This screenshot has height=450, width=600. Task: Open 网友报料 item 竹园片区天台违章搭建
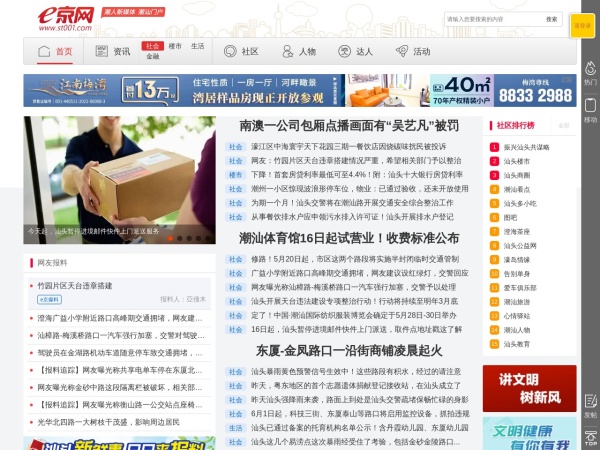[75, 286]
